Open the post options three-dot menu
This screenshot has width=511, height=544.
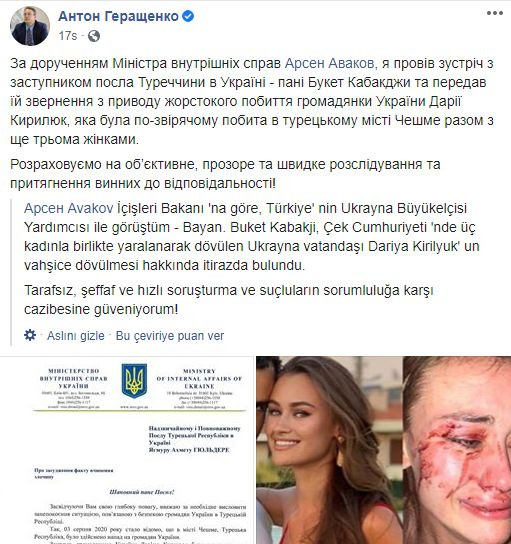(x=494, y=14)
